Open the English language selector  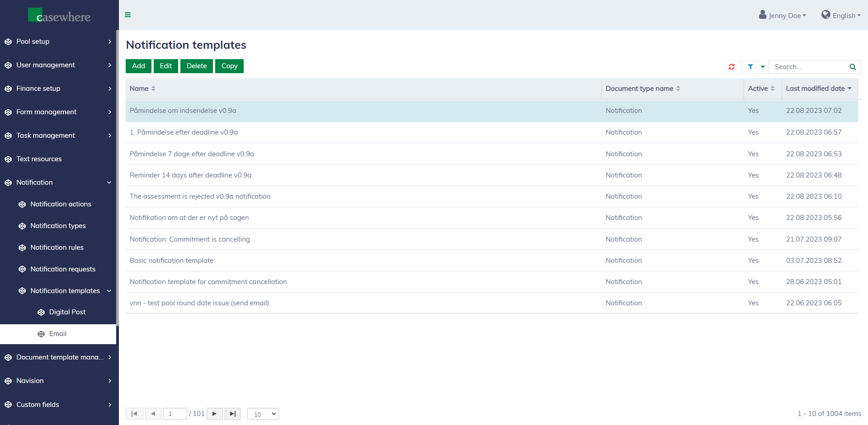(841, 15)
